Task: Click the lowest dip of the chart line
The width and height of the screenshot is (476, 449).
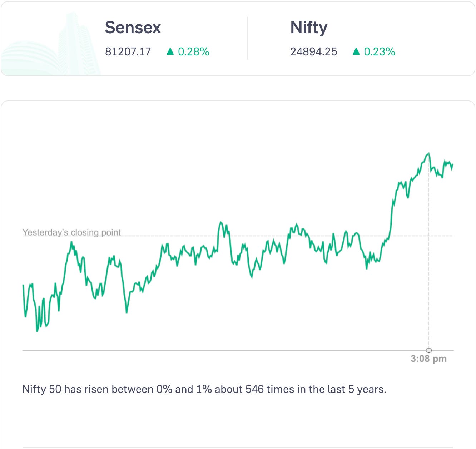Action: [37, 331]
